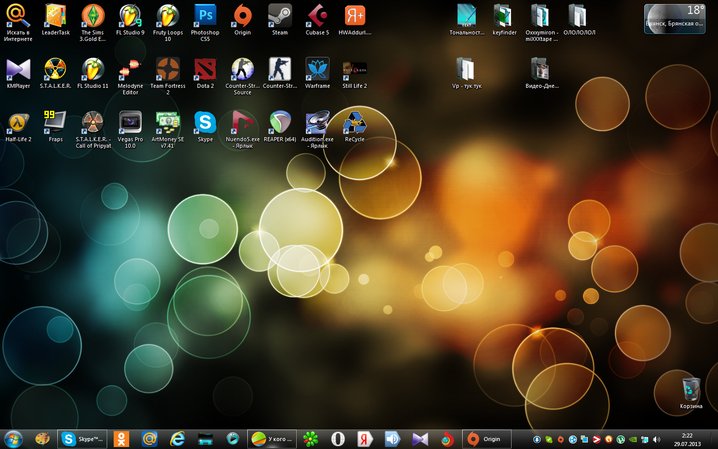Open the Oxxxymiron folder
The height and width of the screenshot is (449, 718).
tap(542, 23)
